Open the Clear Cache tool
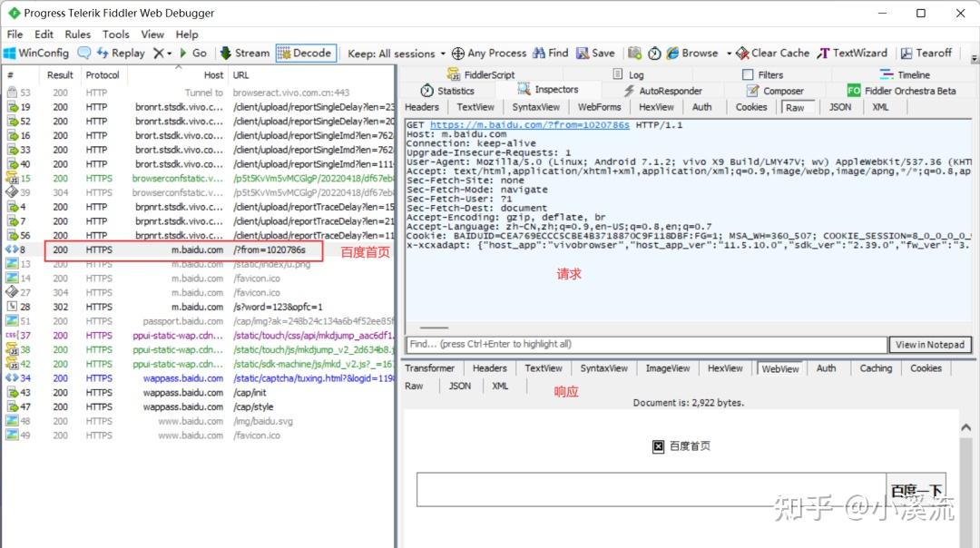Image resolution: width=980 pixels, height=548 pixels. pos(772,54)
